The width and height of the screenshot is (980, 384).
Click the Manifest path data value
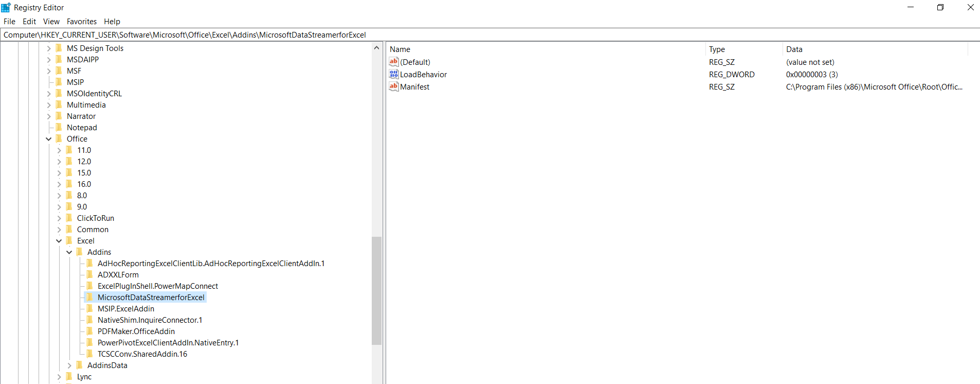(874, 86)
